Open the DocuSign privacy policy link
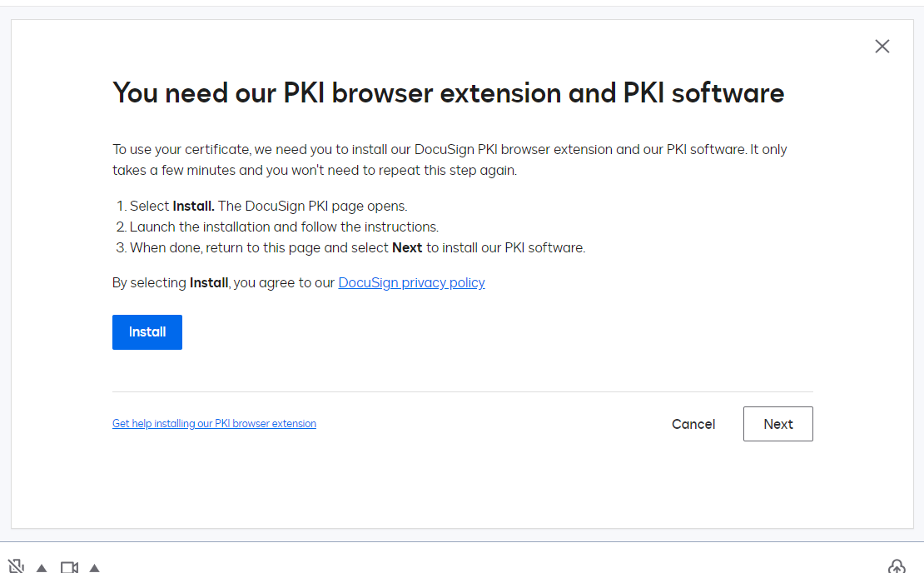The height and width of the screenshot is (573, 924). click(411, 282)
